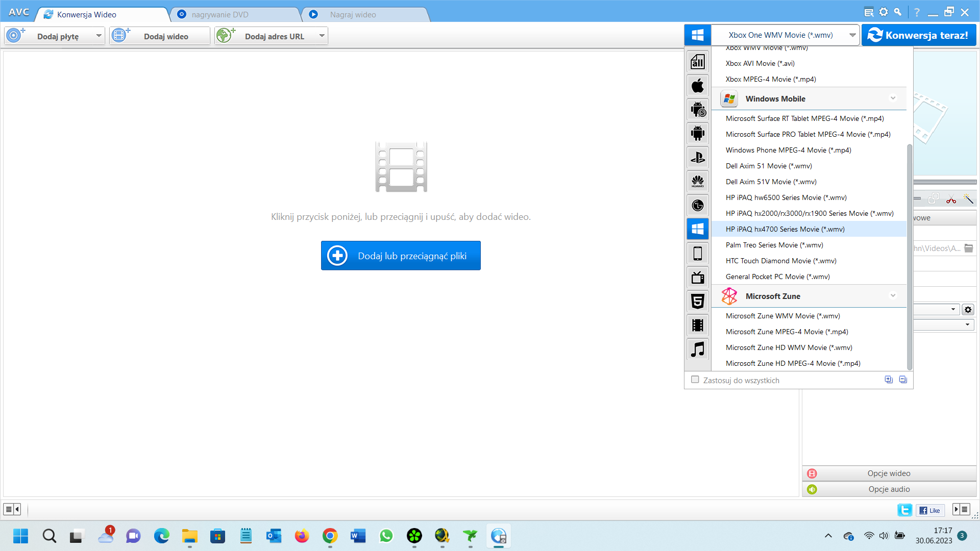
Task: Select the Samsung Android category icon
Action: (x=698, y=109)
